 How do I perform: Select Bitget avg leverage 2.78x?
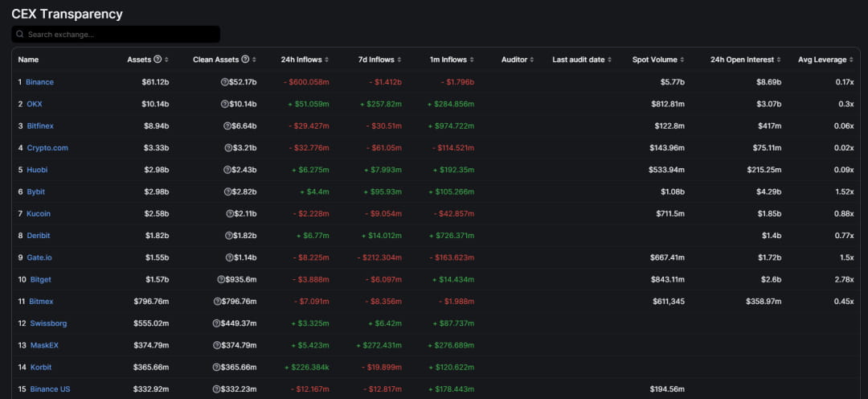click(x=844, y=279)
